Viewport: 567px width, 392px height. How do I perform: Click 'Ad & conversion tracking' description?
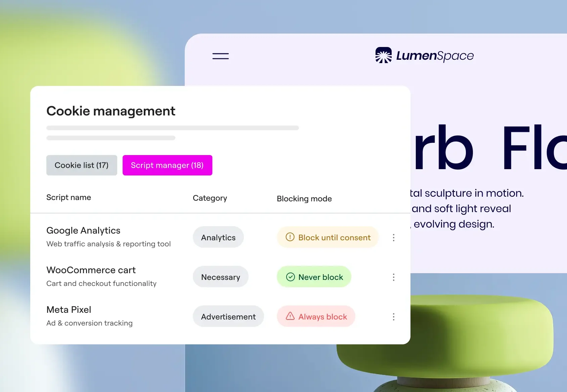pyautogui.click(x=89, y=323)
